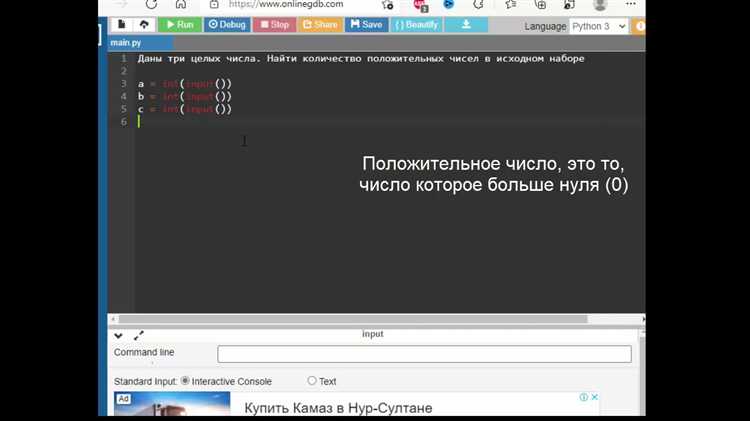
Task: Click the Command line input field
Action: [x=424, y=354]
